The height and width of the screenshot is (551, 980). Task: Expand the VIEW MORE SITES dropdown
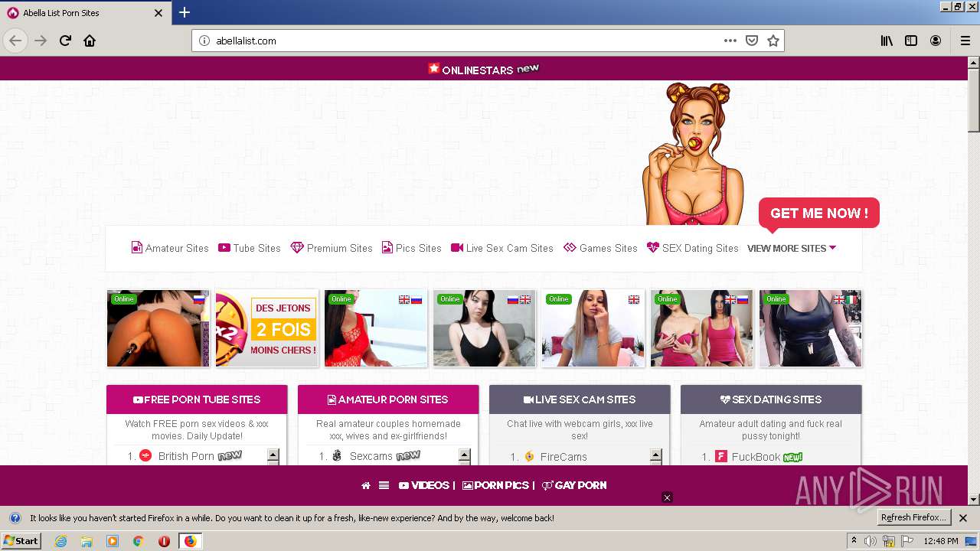tap(792, 248)
